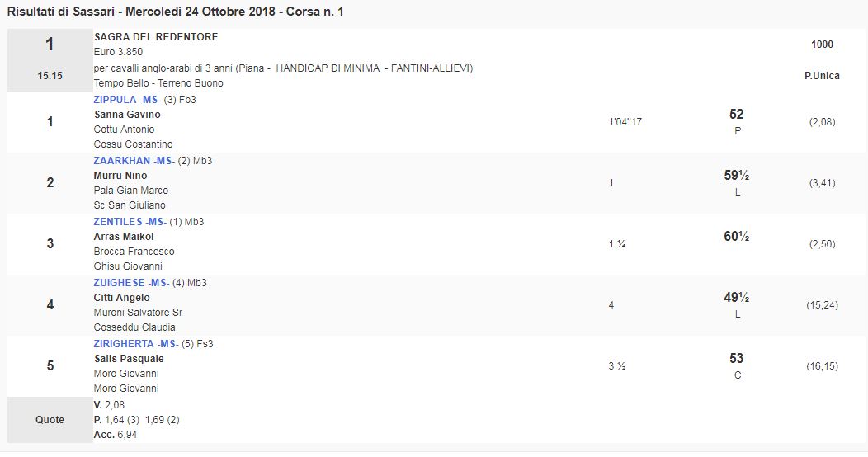Select jockey name Arras Maikol
The height and width of the screenshot is (457, 868).
click(124, 237)
